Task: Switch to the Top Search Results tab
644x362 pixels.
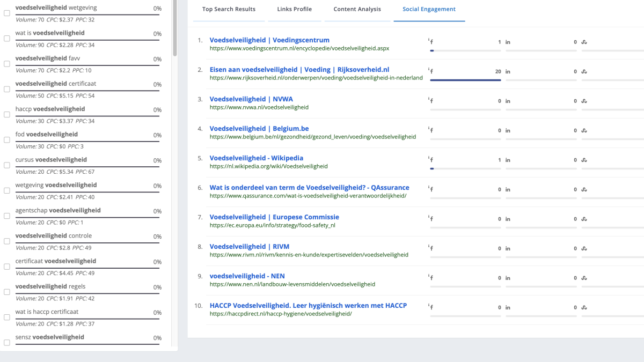Action: pos(229,9)
